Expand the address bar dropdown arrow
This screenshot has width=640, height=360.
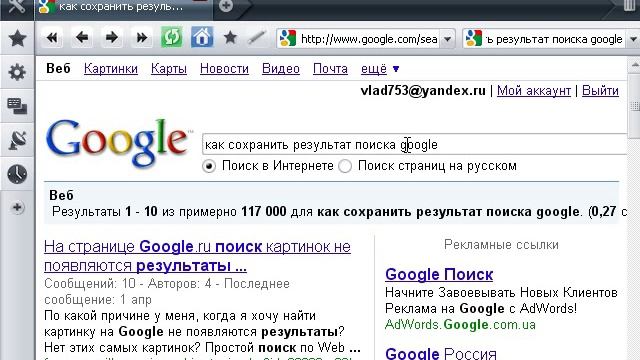pyautogui.click(x=447, y=39)
